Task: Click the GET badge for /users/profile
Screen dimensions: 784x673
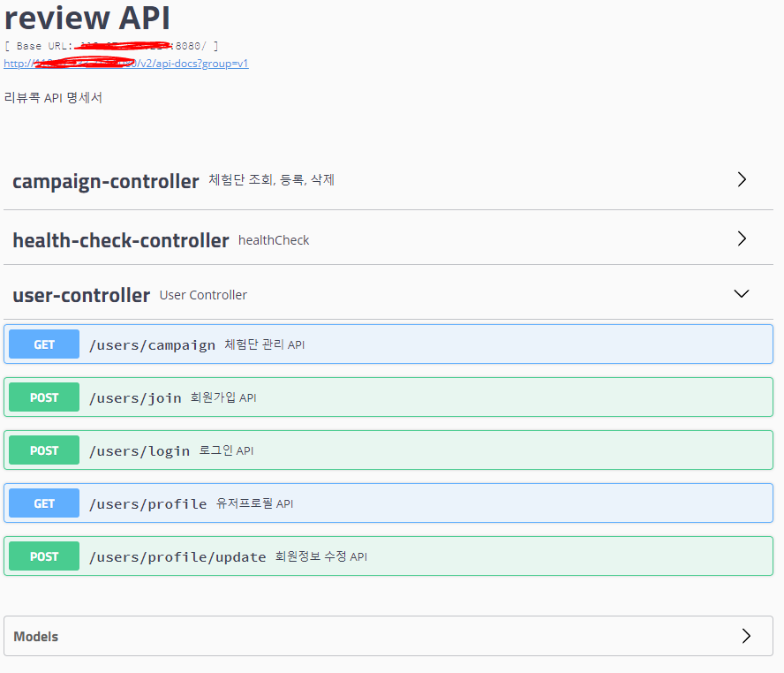Action: click(44, 503)
